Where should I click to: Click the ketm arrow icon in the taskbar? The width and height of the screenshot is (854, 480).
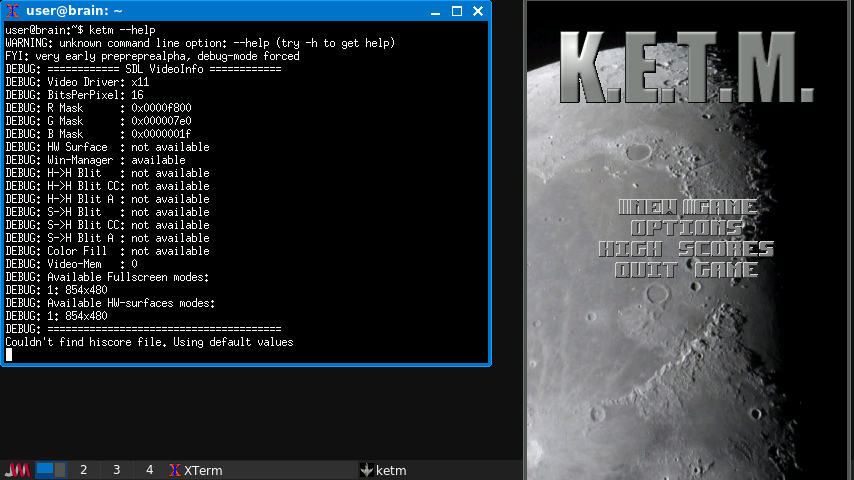point(366,470)
